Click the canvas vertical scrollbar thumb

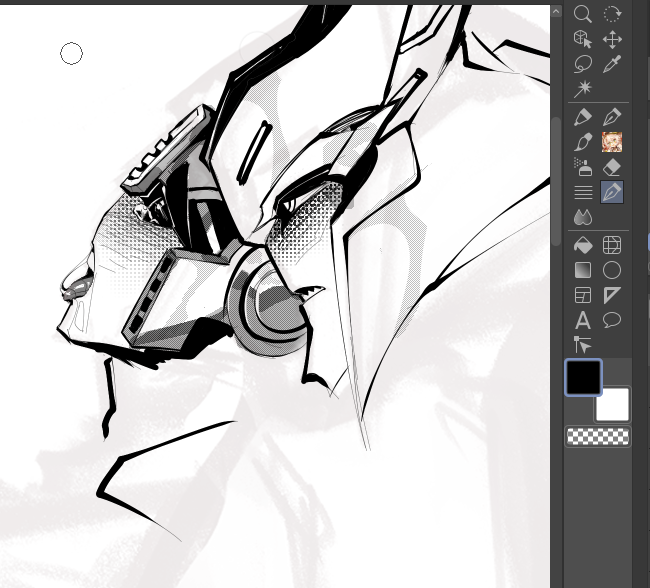click(x=557, y=182)
